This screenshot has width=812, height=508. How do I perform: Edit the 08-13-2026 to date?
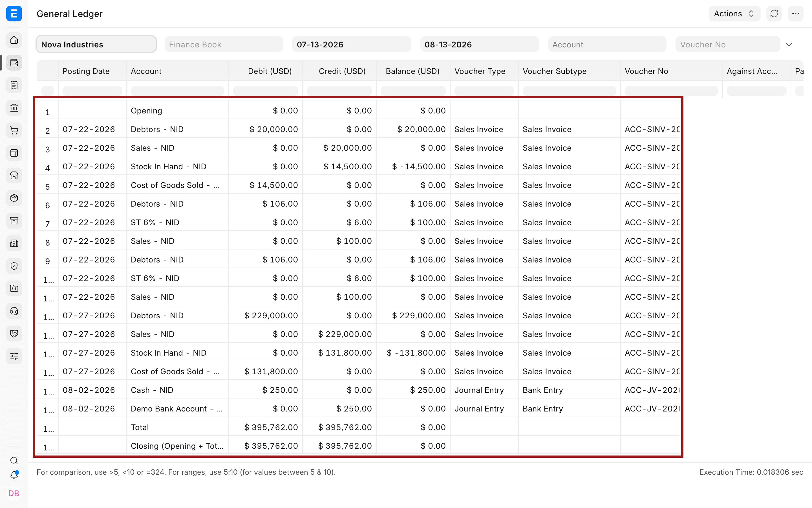point(479,44)
